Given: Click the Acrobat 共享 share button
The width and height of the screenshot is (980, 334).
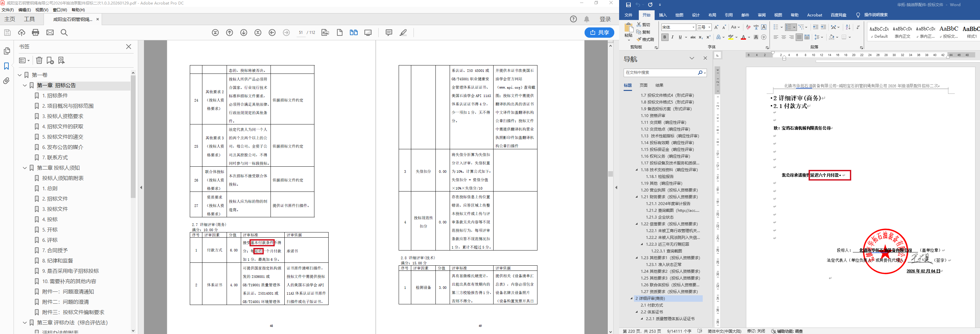Looking at the screenshot, I should tap(599, 33).
